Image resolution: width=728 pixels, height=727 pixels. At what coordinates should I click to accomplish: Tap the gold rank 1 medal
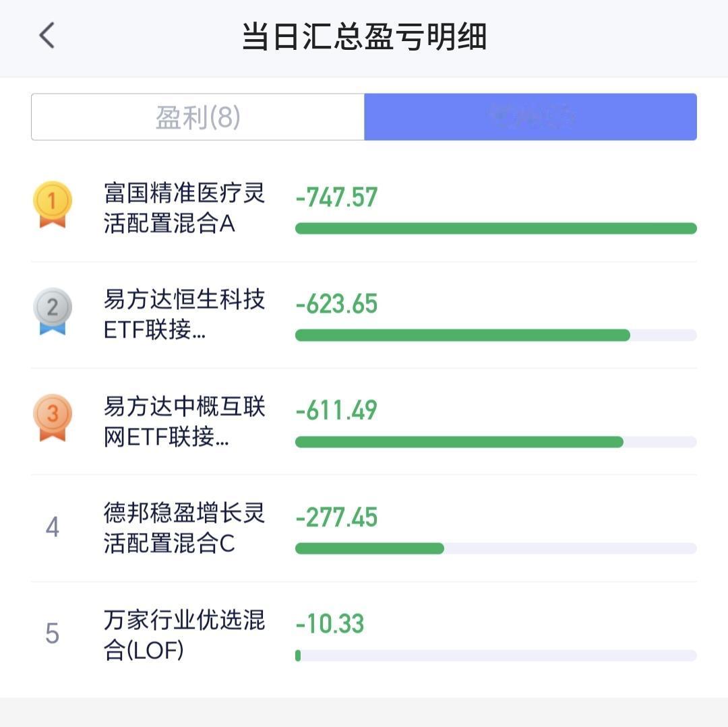click(53, 205)
